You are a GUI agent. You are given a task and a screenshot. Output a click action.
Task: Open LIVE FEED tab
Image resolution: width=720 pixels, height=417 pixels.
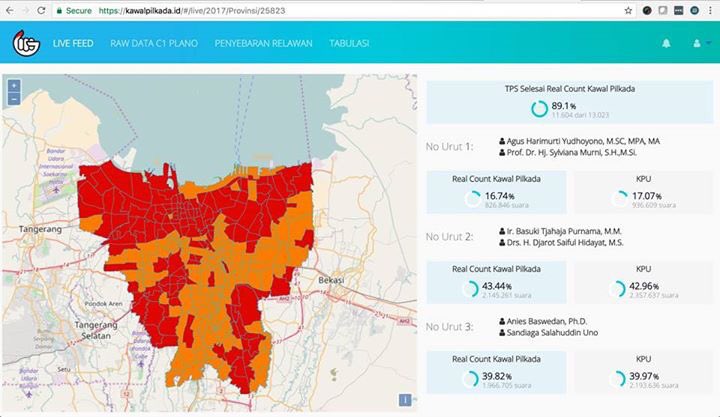[x=73, y=43]
